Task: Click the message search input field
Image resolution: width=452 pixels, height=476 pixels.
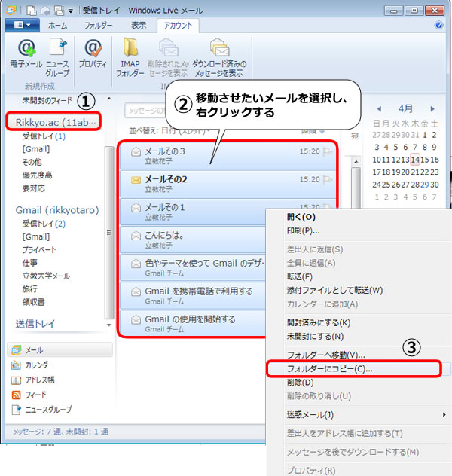Action: tap(145, 111)
